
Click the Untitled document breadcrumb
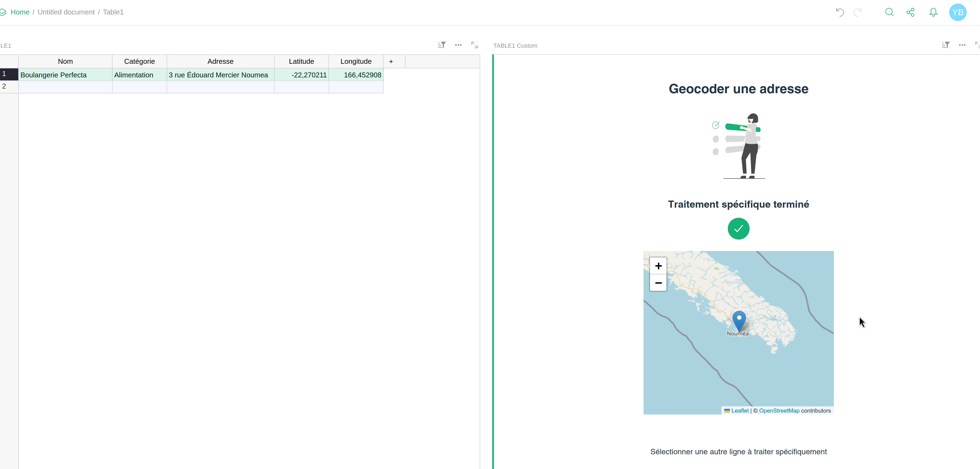[66, 12]
